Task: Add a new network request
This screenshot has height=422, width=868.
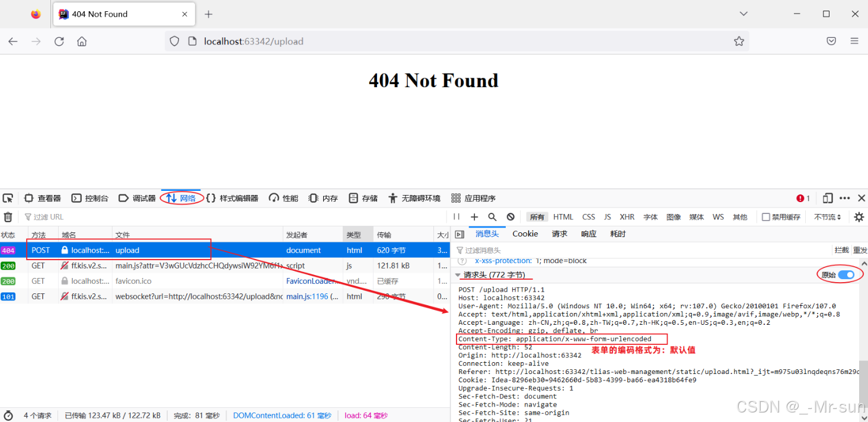Action: click(474, 217)
